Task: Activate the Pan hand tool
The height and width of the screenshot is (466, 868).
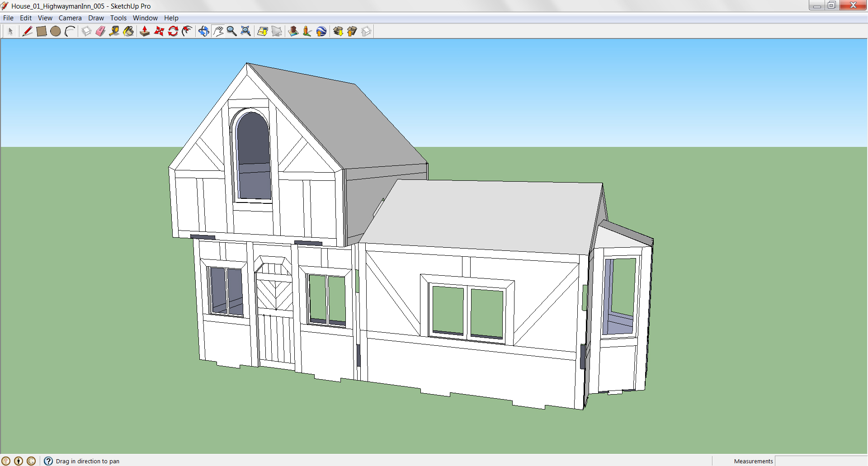Action: [x=218, y=31]
